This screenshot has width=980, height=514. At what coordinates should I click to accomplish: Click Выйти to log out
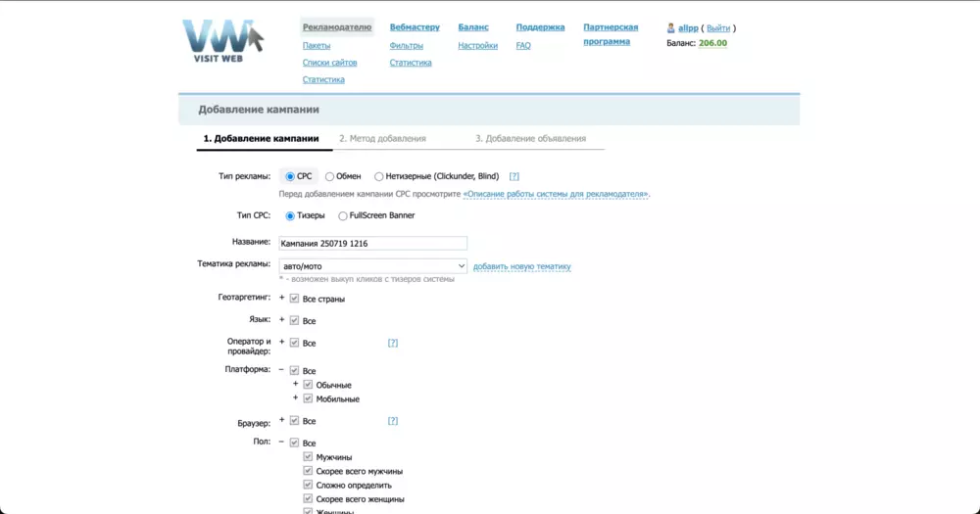[718, 28]
